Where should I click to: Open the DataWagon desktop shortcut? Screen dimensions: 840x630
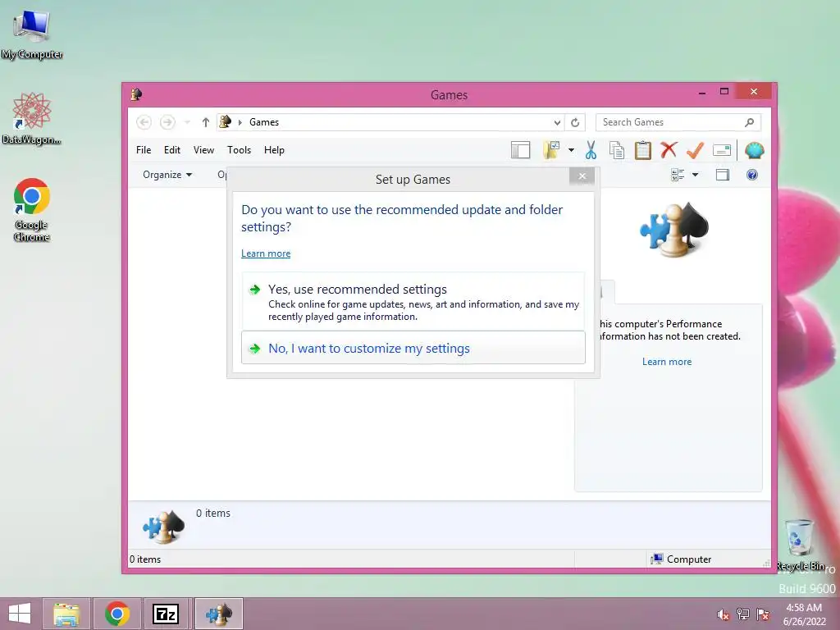pyautogui.click(x=32, y=118)
